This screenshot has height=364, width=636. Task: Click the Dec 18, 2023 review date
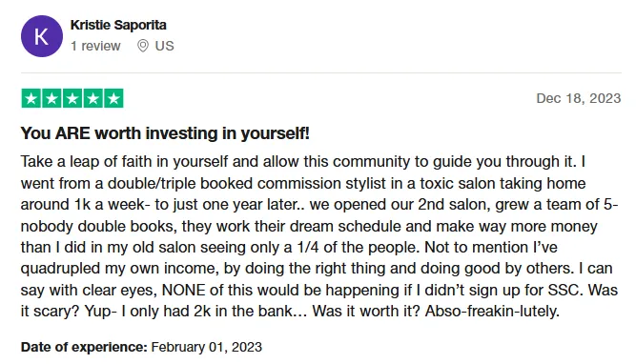[579, 98]
